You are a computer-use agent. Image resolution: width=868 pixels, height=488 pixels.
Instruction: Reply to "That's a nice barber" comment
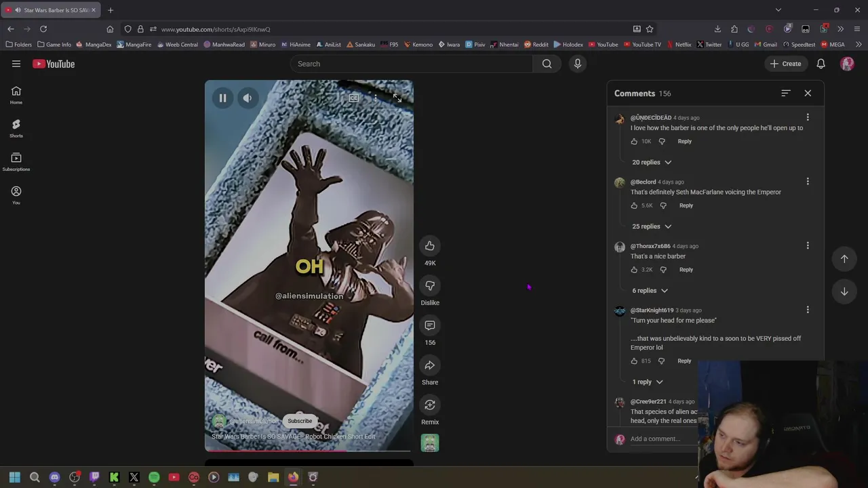686,270
